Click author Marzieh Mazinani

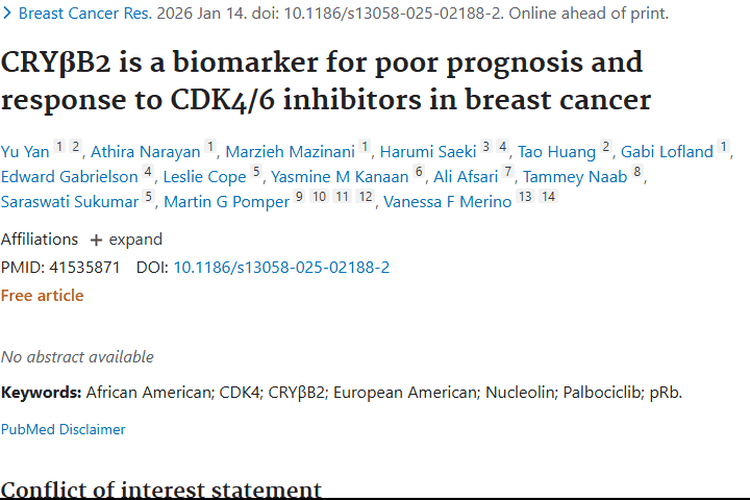[x=289, y=152]
